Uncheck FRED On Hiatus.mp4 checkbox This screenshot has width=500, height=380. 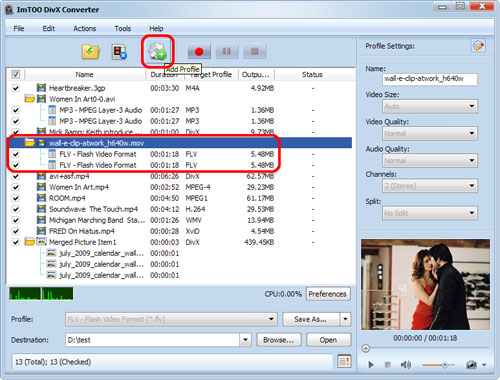point(16,231)
